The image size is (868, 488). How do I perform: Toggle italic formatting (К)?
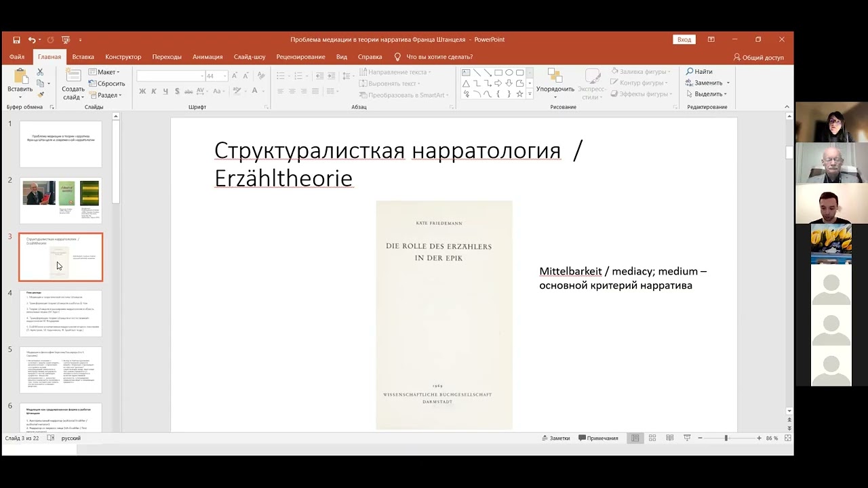point(154,91)
